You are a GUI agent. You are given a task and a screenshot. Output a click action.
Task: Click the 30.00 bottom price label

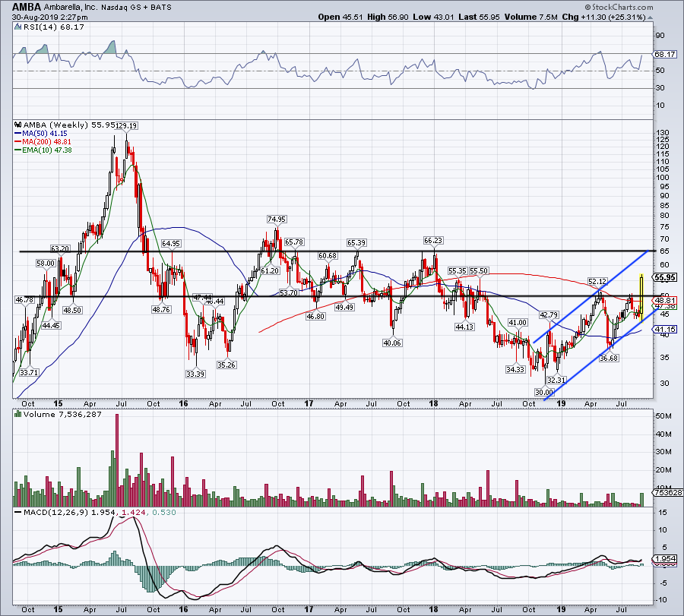click(x=544, y=393)
